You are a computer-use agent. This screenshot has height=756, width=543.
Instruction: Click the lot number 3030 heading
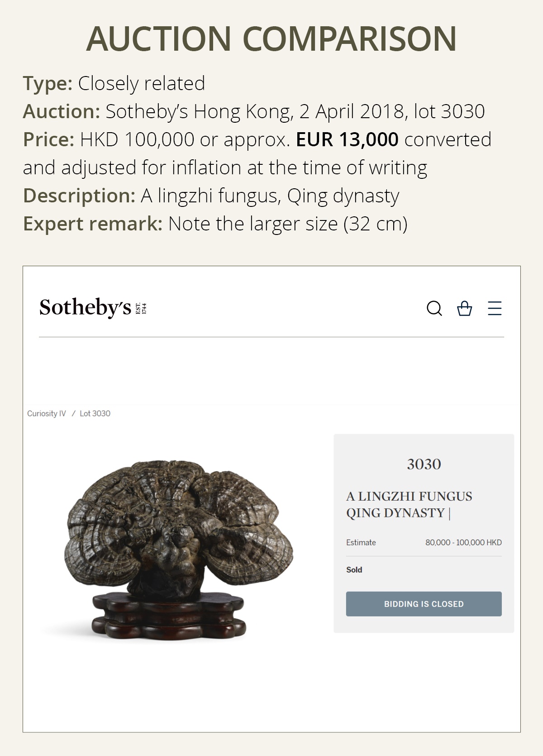424,464
